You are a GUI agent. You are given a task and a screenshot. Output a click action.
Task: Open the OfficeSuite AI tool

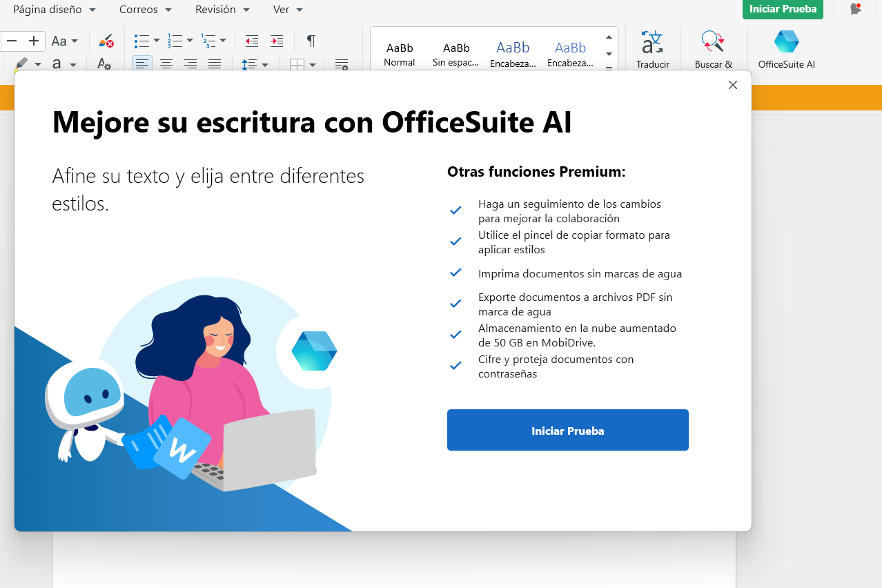(787, 49)
